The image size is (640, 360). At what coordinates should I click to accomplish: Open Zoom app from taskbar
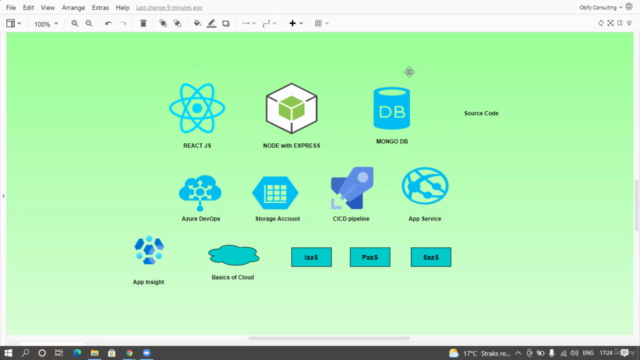coord(147,353)
